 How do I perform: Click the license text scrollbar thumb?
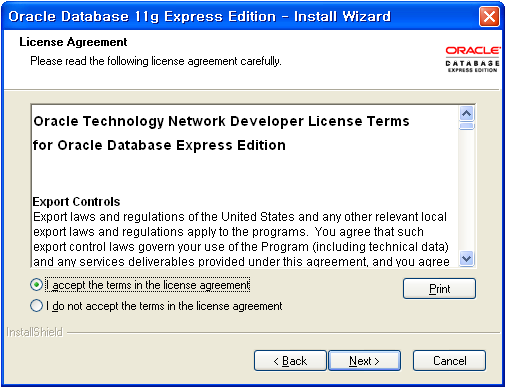[x=467, y=126]
